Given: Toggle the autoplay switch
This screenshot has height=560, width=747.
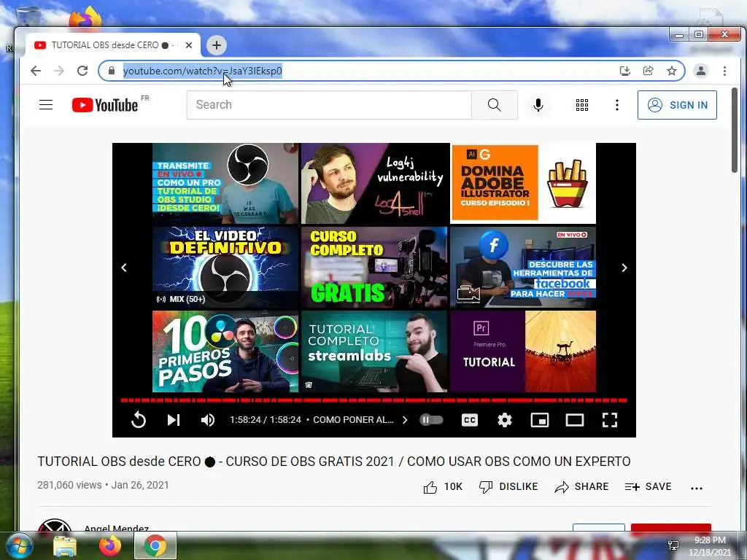Looking at the screenshot, I should click(x=431, y=419).
